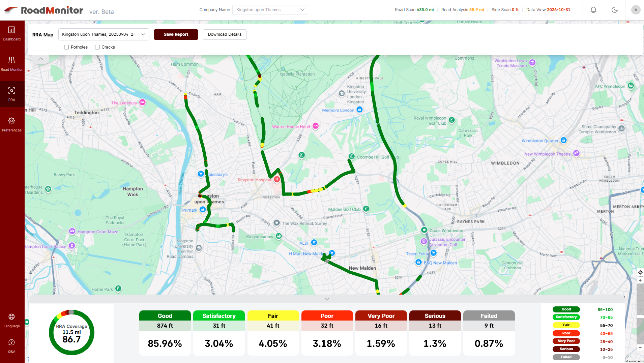The image size is (644, 363).
Task: Open the Road Monitor section
Action: tap(12, 63)
